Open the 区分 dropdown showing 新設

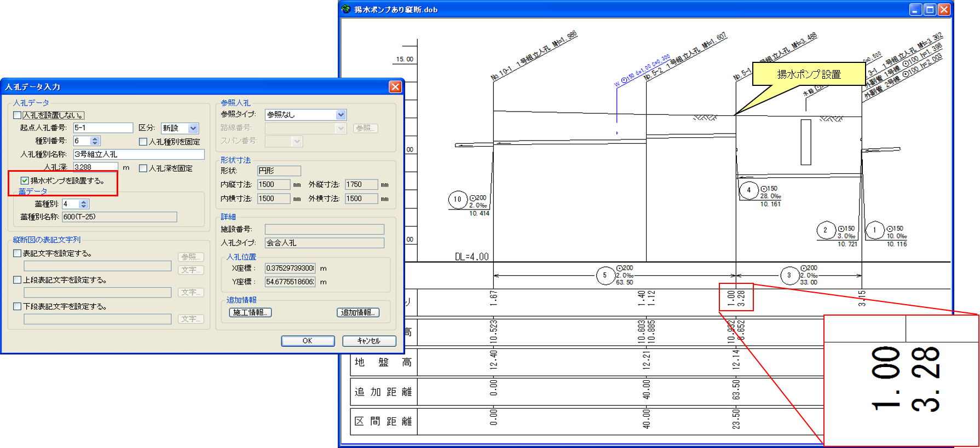[x=193, y=128]
